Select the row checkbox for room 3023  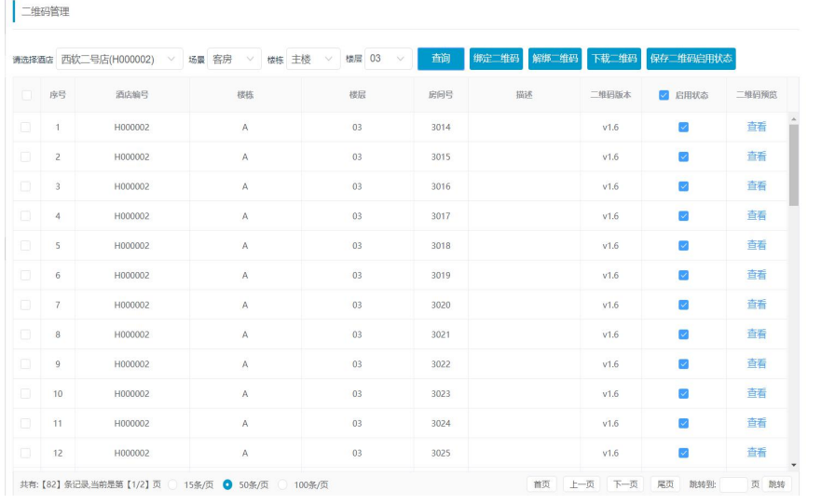(x=25, y=394)
